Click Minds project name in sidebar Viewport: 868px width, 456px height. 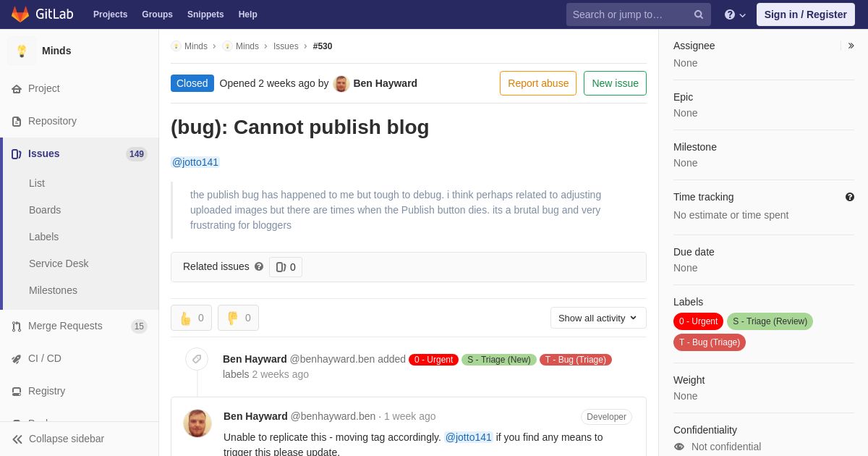click(x=56, y=51)
